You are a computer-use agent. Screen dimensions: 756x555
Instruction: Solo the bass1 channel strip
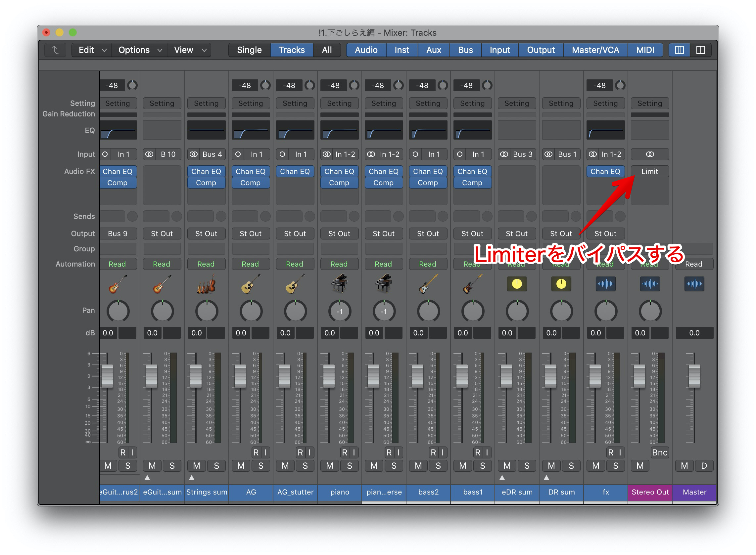point(482,466)
